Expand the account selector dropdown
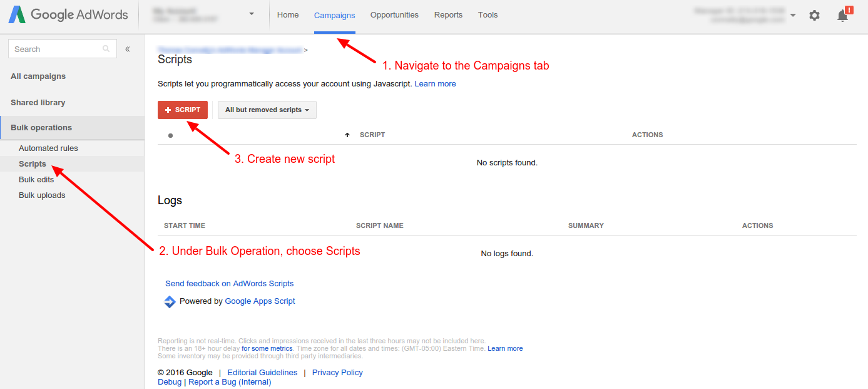 coord(252,14)
